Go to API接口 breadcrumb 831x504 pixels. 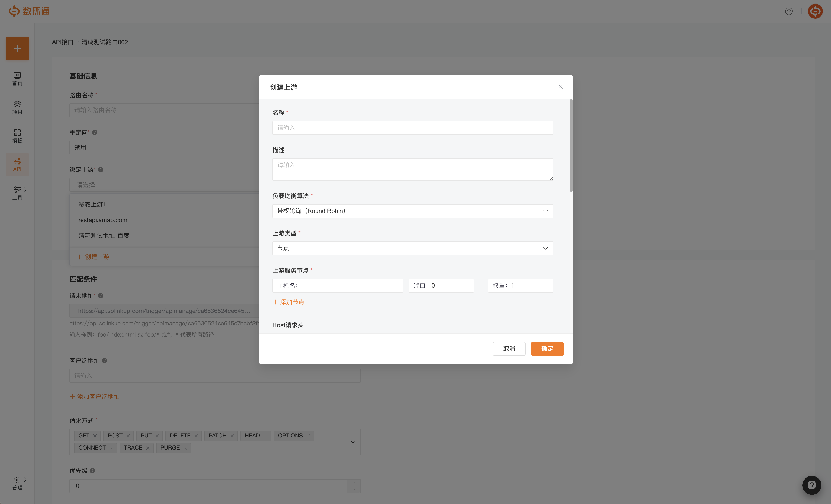tap(62, 42)
